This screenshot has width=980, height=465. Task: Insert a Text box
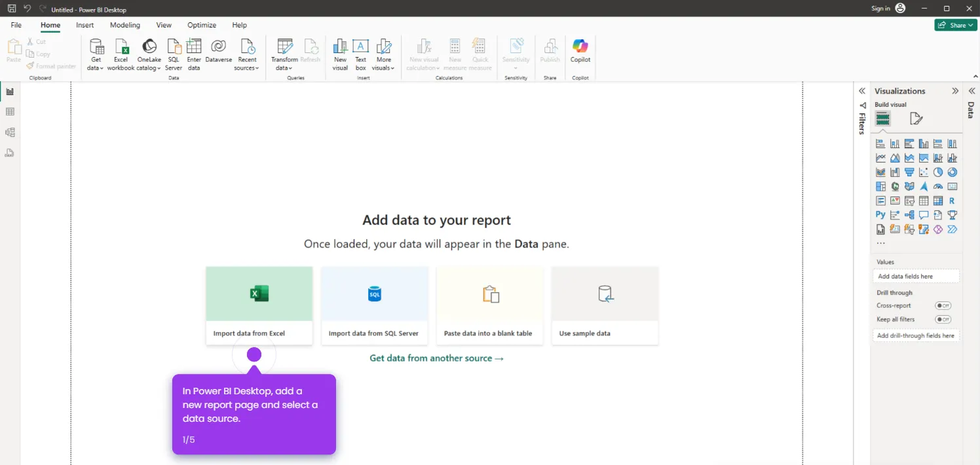pos(361,54)
